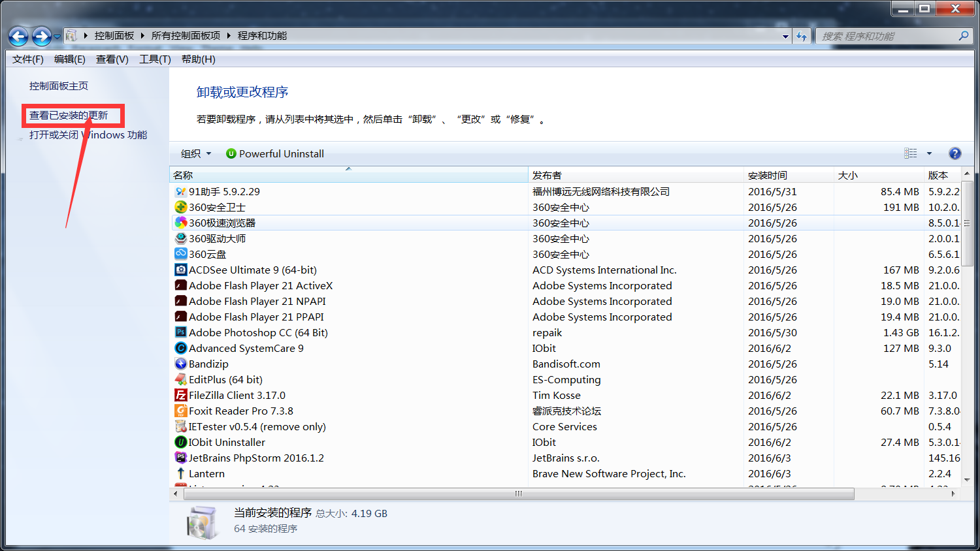Select the Adobe Flash Player 21 NPAPI icon
The image size is (980, 551).
tap(181, 301)
